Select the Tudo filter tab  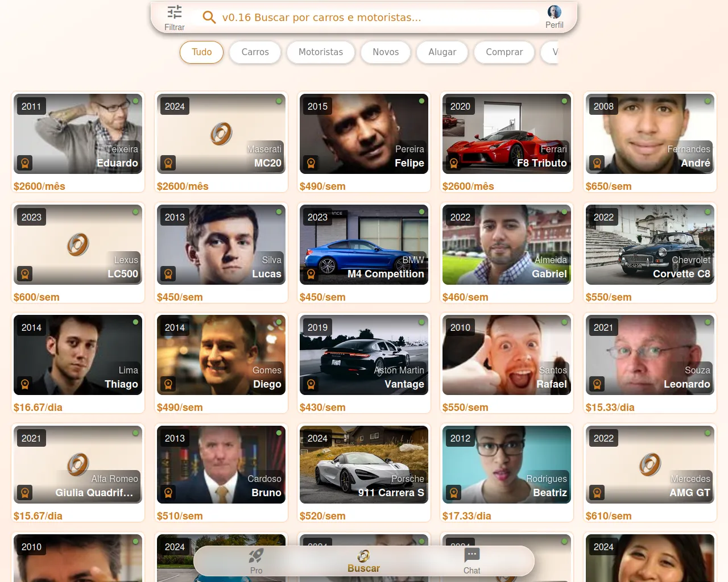201,52
